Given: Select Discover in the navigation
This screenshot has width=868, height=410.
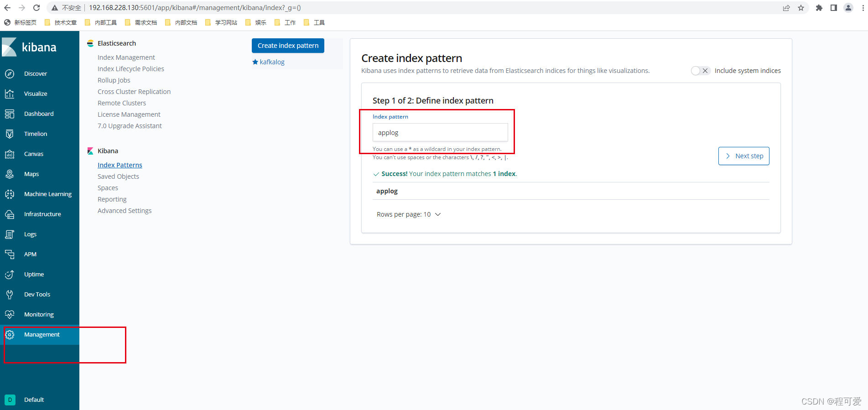Looking at the screenshot, I should (36, 74).
